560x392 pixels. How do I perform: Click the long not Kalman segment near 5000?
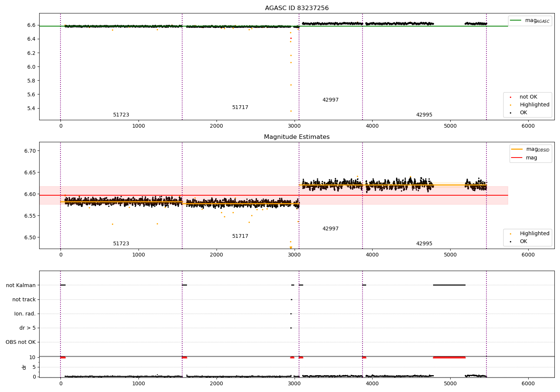[x=449, y=285]
